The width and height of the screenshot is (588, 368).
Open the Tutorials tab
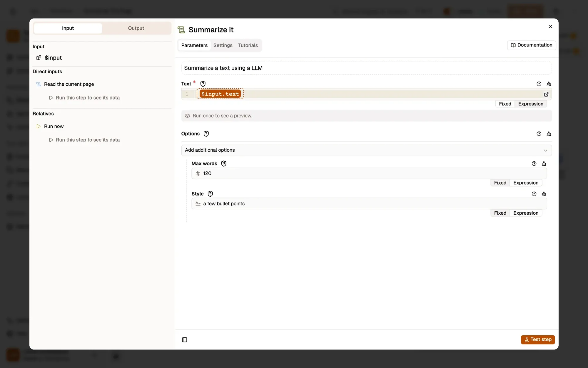(248, 45)
